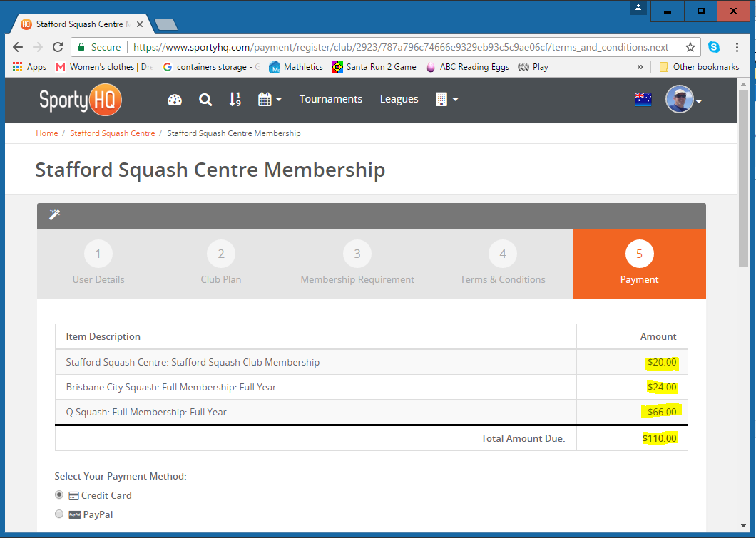The width and height of the screenshot is (756, 538).
Task: Open Stafford Squash Centre breadcrumb link
Action: click(x=112, y=133)
